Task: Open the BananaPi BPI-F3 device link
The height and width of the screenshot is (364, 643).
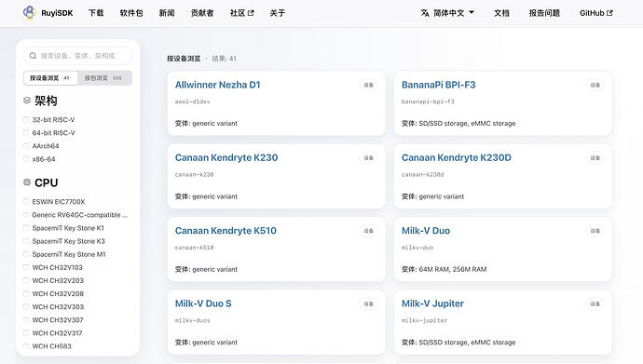Action: tap(438, 85)
